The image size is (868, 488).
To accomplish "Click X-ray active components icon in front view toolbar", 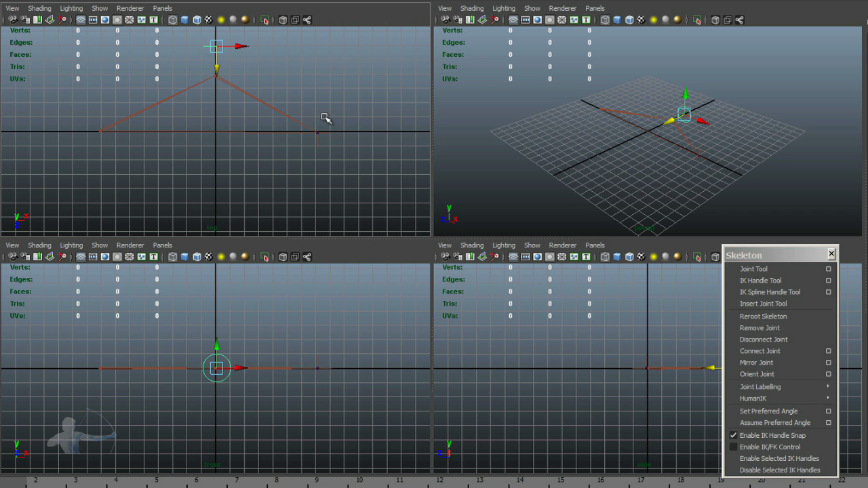I will click(295, 257).
